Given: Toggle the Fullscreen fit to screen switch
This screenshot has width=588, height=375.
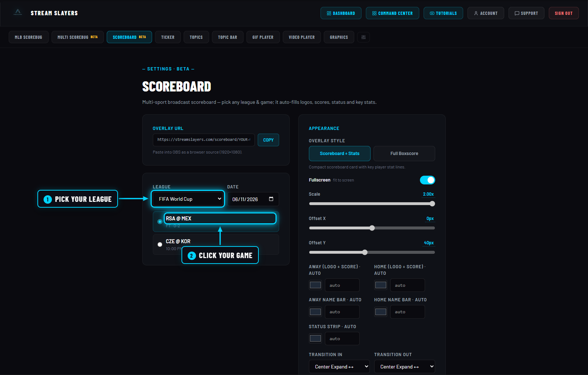Looking at the screenshot, I should (427, 180).
